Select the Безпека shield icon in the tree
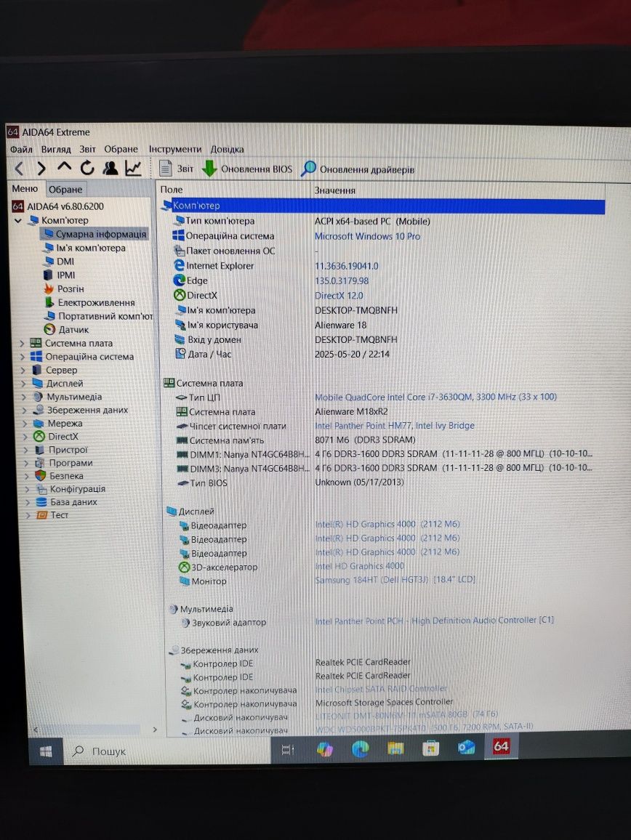Screen dimensions: 631x840 pos(41,475)
